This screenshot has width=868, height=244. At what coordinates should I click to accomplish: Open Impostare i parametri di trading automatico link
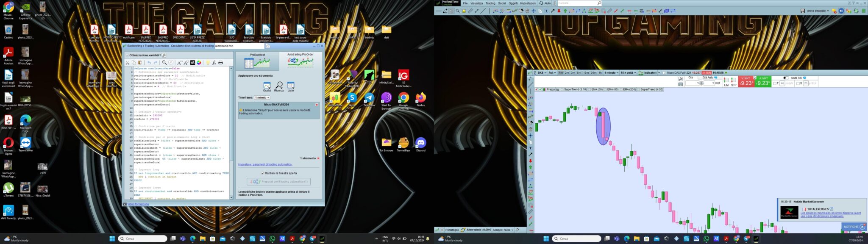265,164
